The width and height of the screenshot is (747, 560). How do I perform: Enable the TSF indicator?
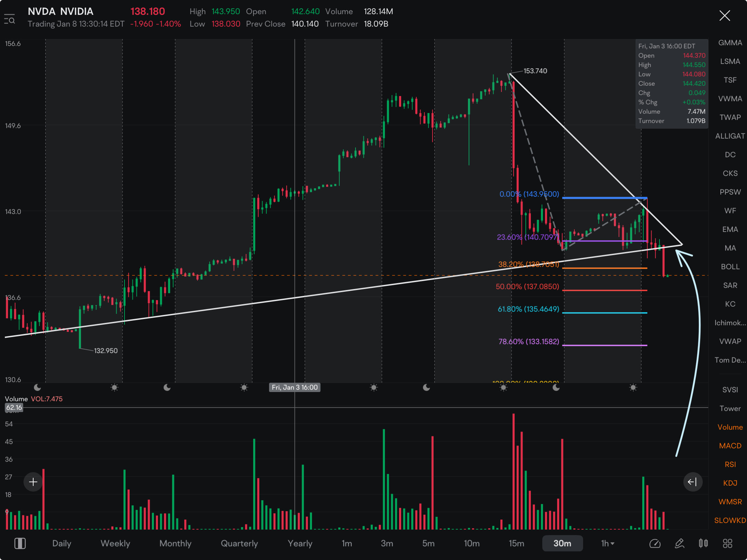(x=730, y=80)
